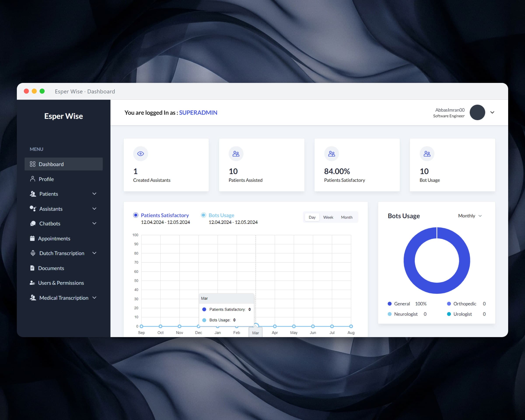Open the Monthly dropdown in Bots Usage
Image resolution: width=525 pixels, height=420 pixels.
click(470, 216)
